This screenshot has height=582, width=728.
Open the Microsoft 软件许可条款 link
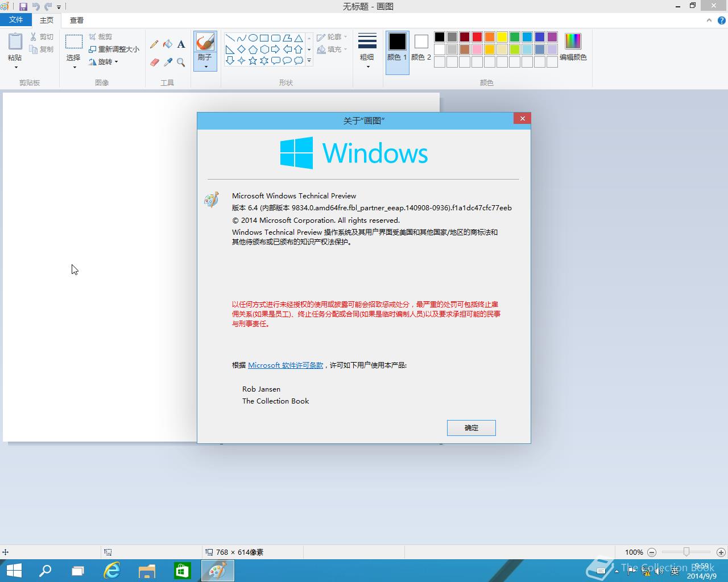click(x=286, y=365)
